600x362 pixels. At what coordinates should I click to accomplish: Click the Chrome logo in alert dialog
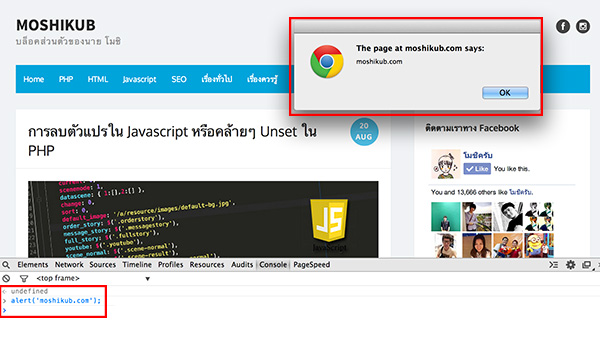(x=327, y=62)
